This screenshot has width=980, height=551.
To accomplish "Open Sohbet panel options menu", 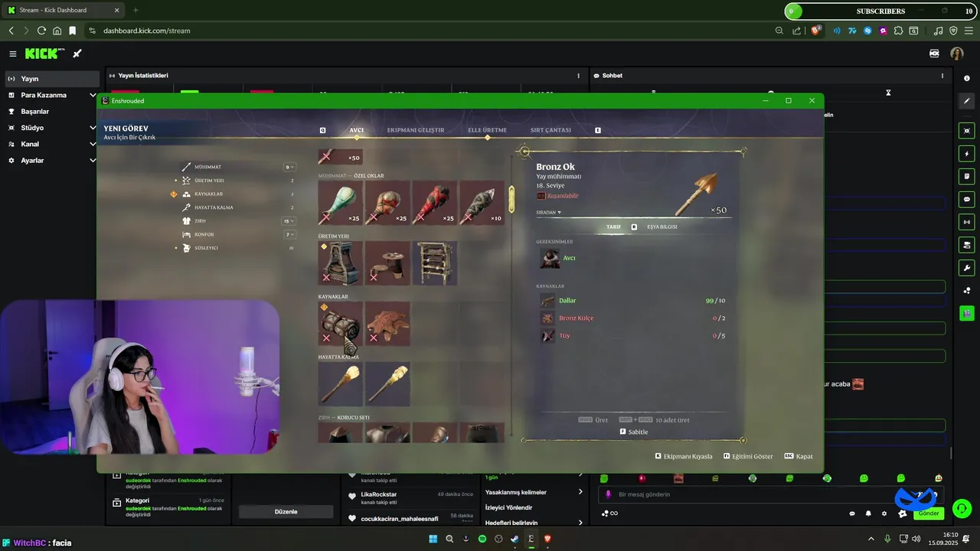I will (942, 76).
